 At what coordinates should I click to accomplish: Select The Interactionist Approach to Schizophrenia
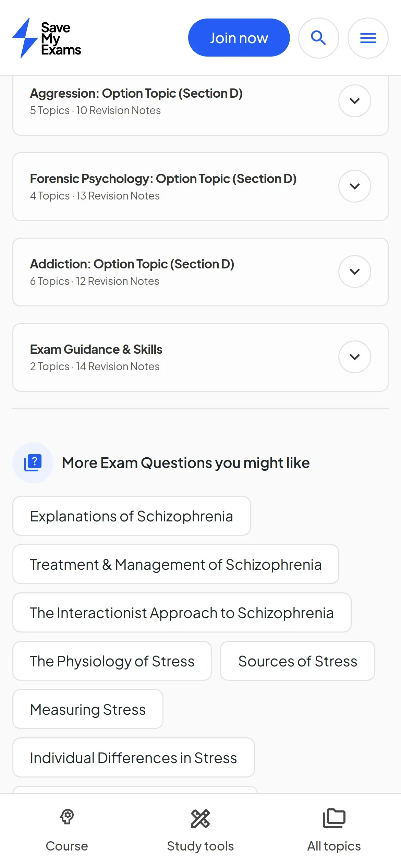[182, 613]
